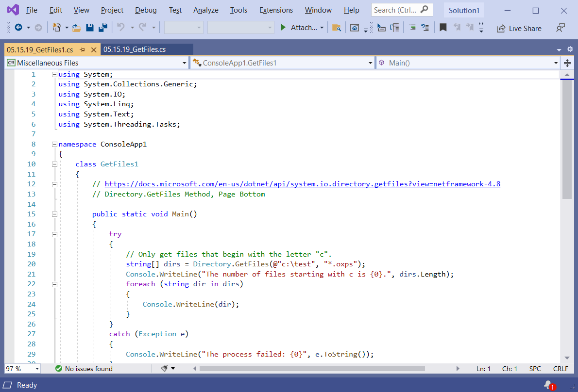Collapse the try block
This screenshot has height=392, width=578.
coord(54,234)
